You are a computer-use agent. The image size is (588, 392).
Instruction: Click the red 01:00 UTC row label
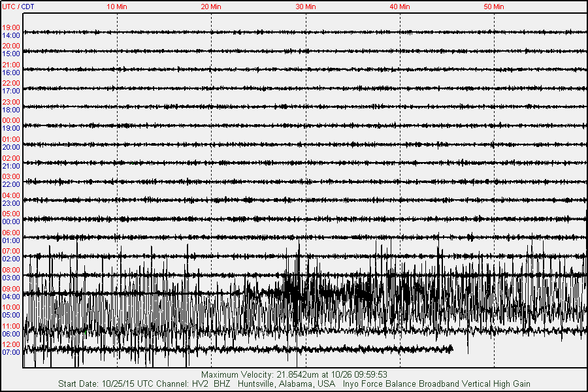[11, 140]
